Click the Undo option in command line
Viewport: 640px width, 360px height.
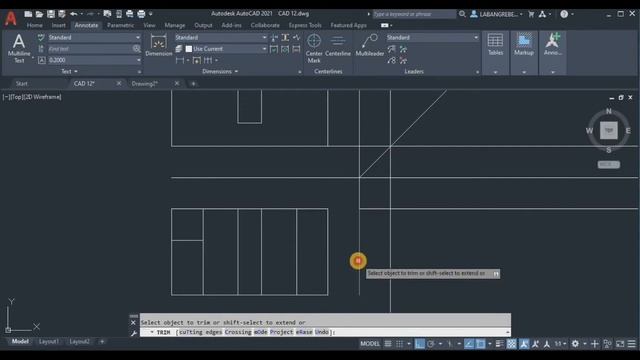pyautogui.click(x=322, y=332)
